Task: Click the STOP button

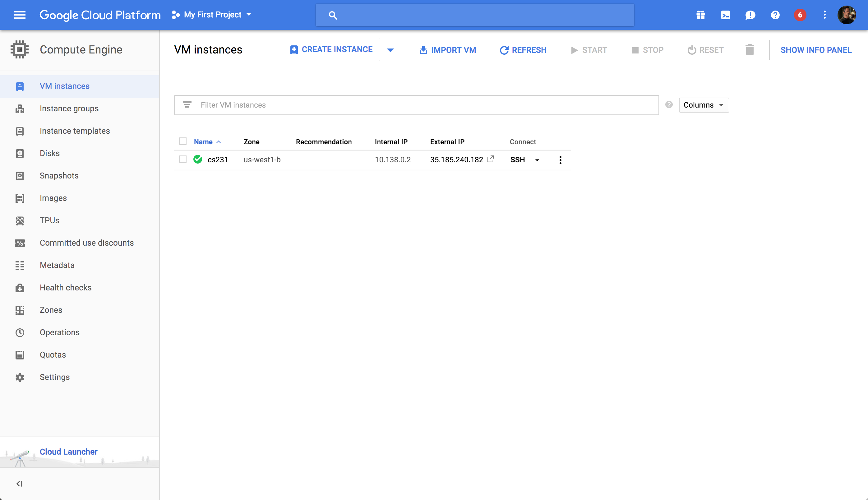Action: (x=648, y=50)
